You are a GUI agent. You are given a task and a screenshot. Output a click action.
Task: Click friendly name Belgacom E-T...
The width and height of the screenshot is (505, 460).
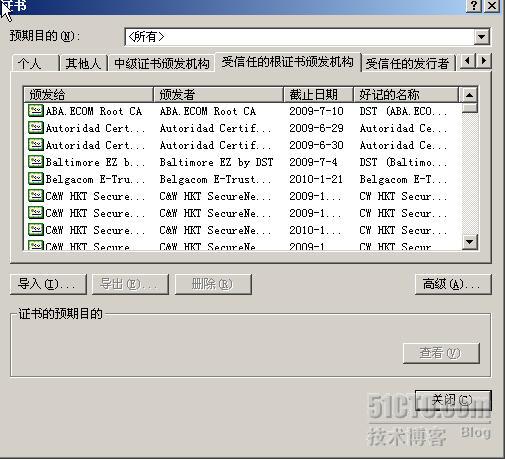403,179
